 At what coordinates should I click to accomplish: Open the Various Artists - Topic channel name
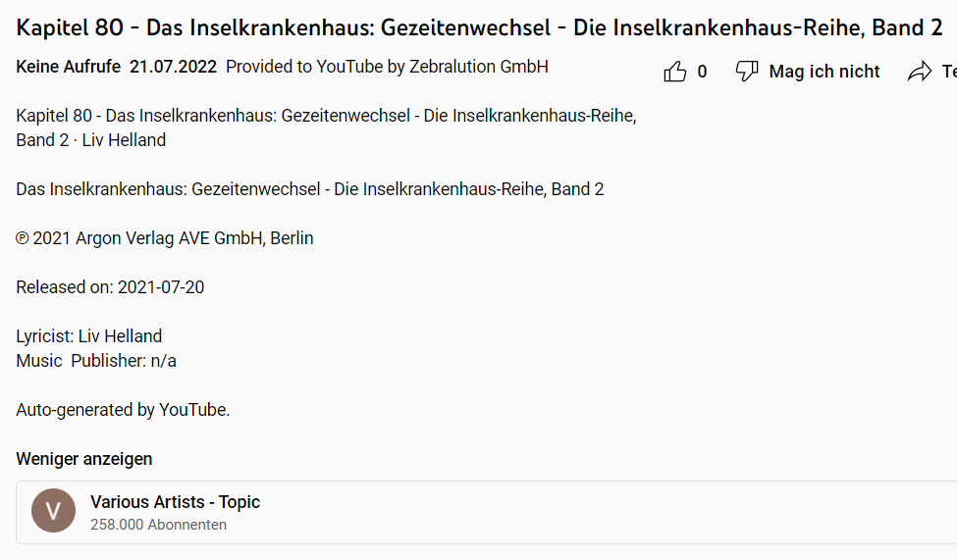coord(175,502)
